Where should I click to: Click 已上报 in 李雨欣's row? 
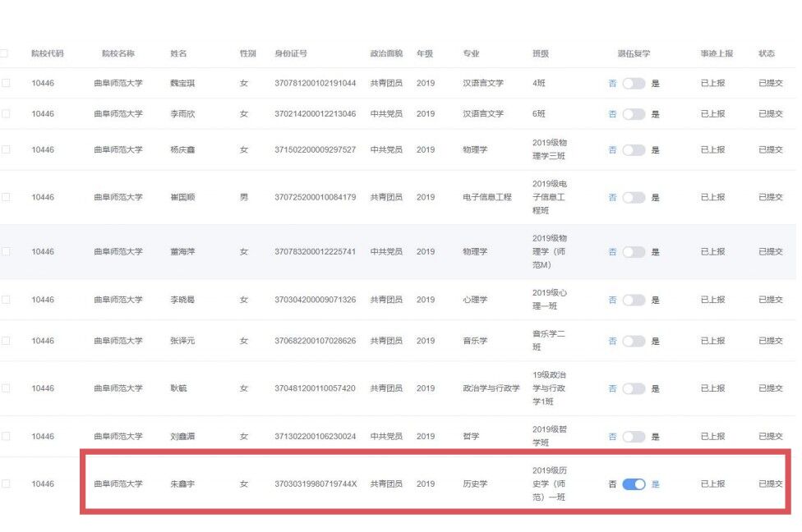712,114
